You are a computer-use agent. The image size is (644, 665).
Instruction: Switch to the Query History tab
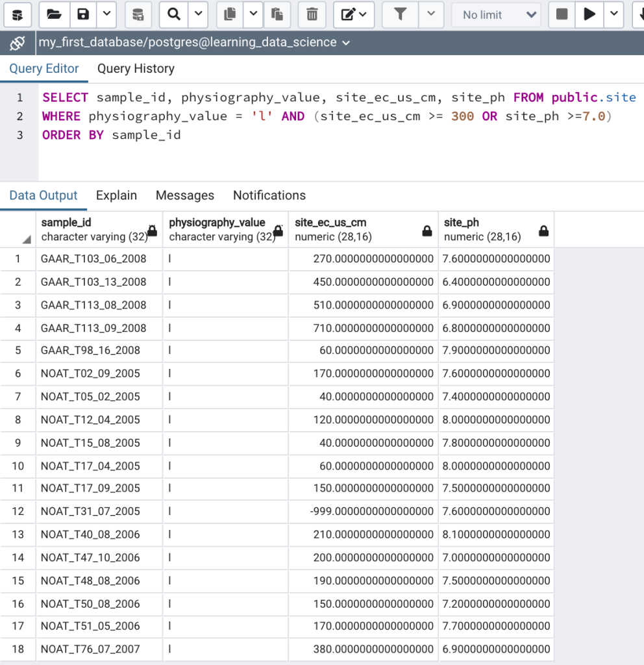point(136,69)
